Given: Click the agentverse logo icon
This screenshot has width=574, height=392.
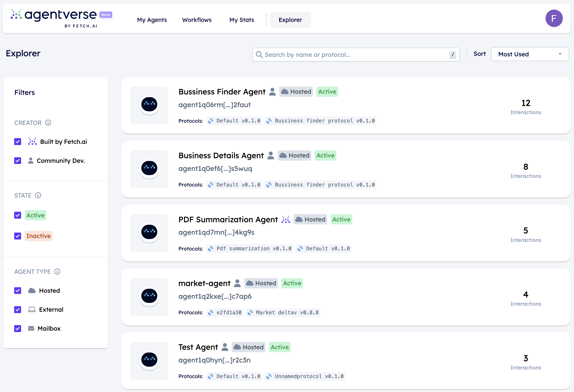Looking at the screenshot, I should pos(16,15).
